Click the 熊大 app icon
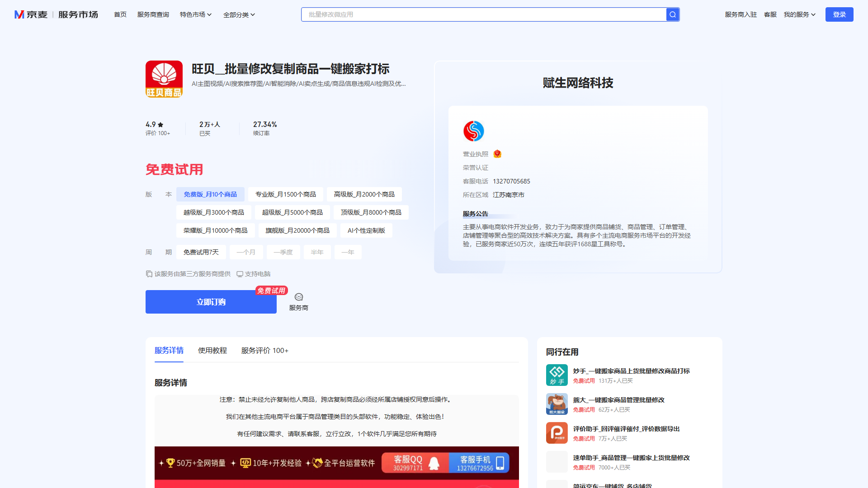Image resolution: width=868 pixels, height=488 pixels. (x=557, y=404)
